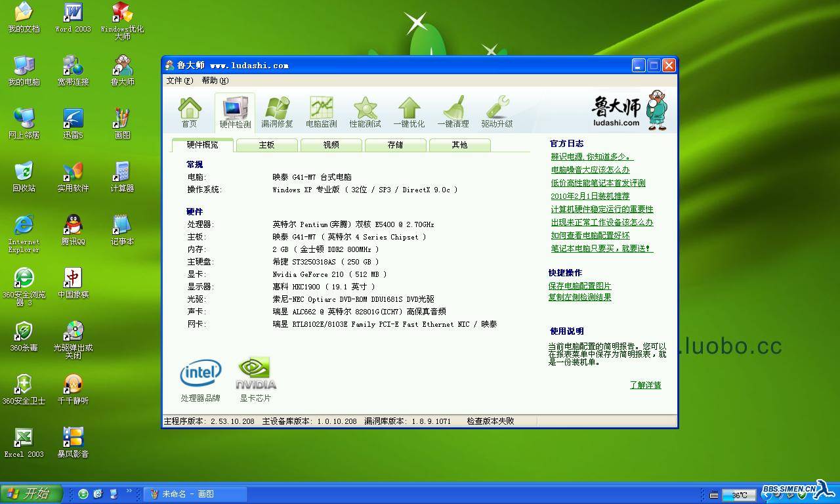Screen dimensions: 840x504
Task: Open the 首页 home toolbar icon
Action: 189,112
